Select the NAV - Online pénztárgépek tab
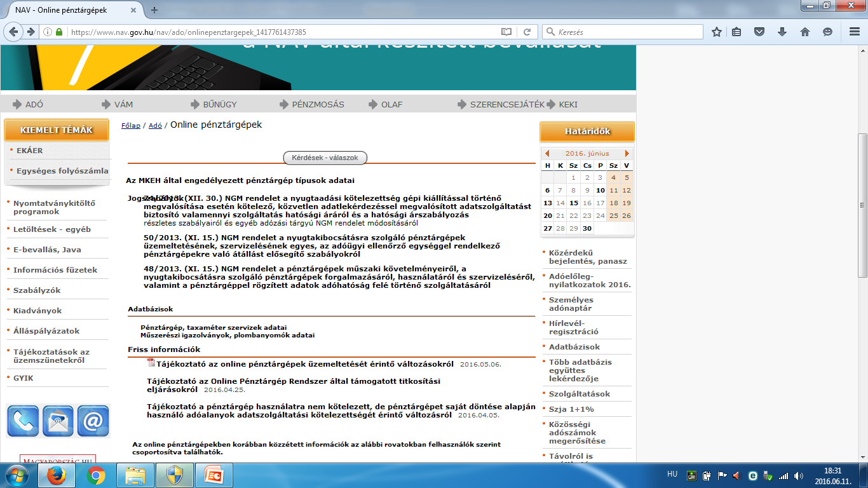This screenshot has width=868, height=488. pos(71,10)
